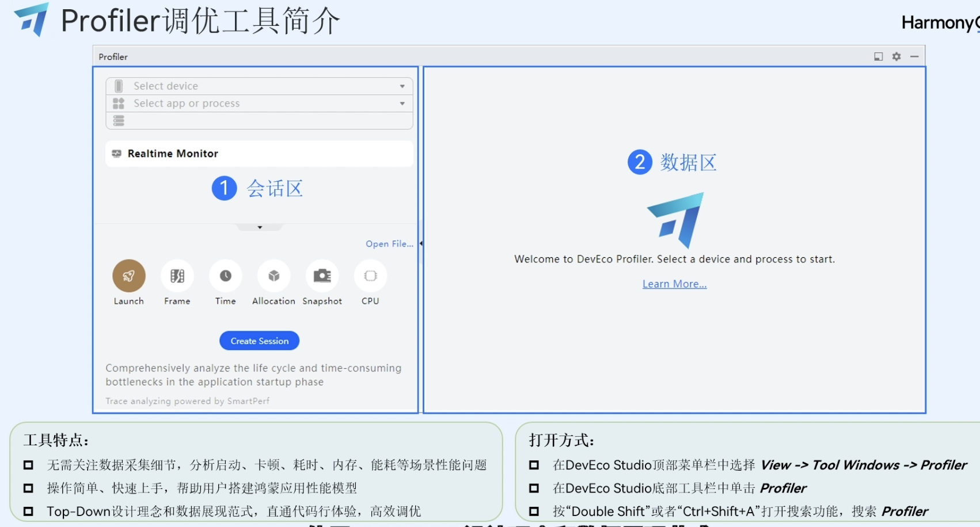Select the Allocation session template
Image resolution: width=980 pixels, height=527 pixels.
[x=274, y=276]
